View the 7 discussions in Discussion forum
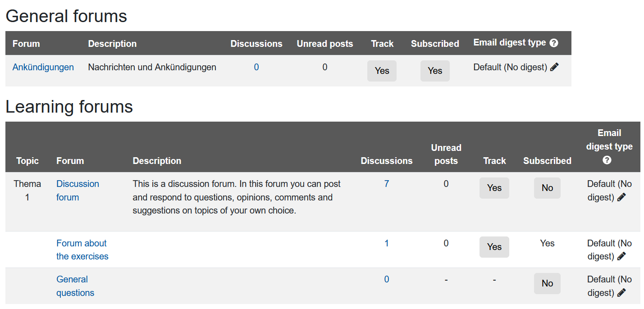644x309 pixels. click(386, 183)
